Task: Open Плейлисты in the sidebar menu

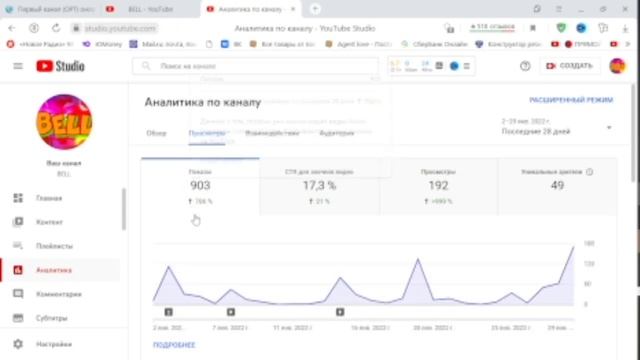Action: tap(54, 246)
